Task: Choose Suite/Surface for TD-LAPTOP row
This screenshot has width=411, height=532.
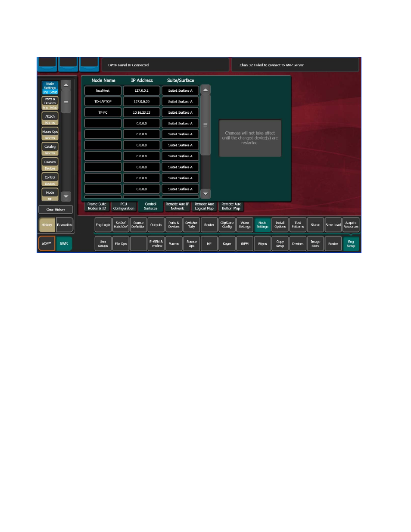Action: point(180,102)
